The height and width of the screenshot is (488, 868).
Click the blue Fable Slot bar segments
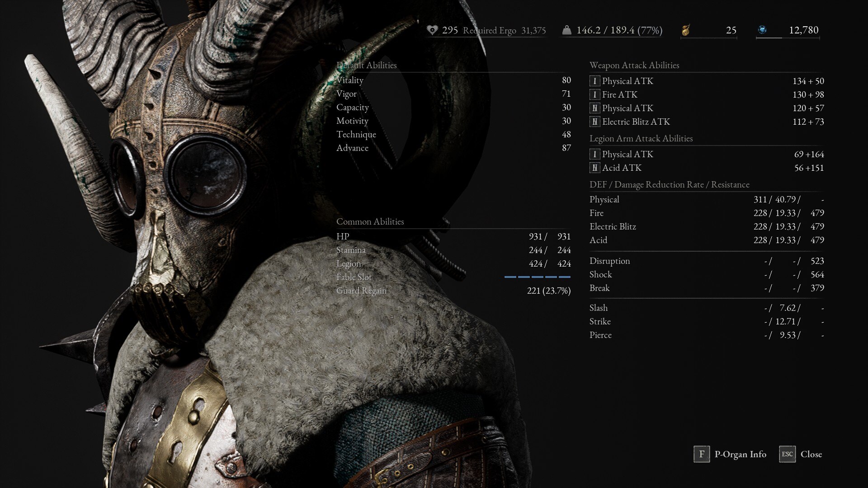click(x=537, y=277)
